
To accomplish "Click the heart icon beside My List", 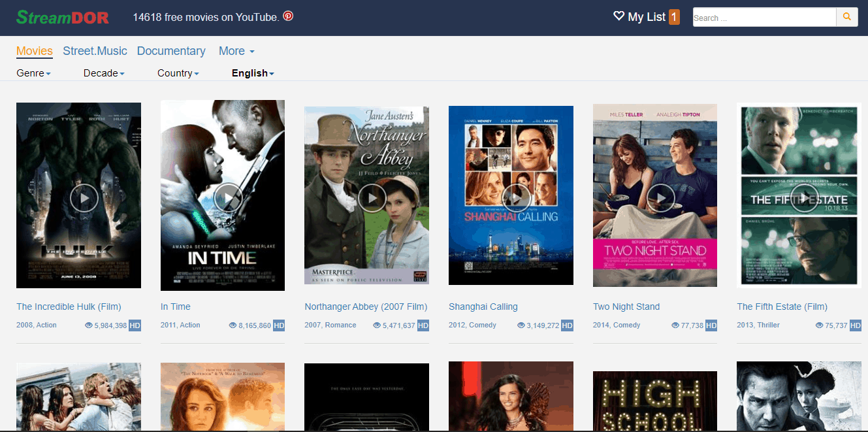I will coord(619,16).
